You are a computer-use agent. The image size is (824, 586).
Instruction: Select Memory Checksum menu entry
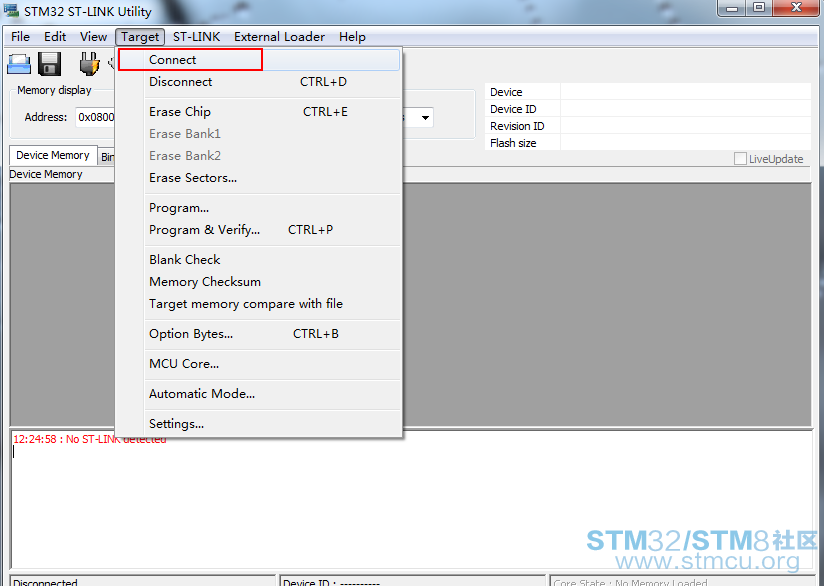[259, 282]
